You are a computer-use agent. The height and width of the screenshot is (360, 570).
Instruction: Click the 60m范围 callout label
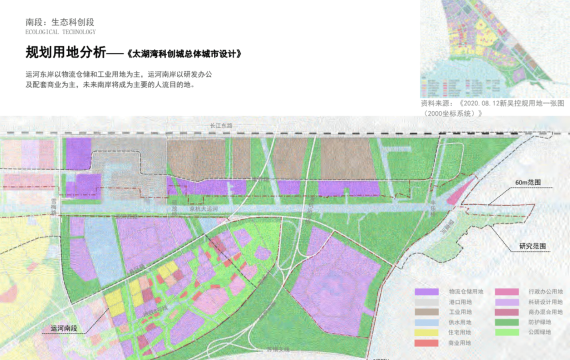tap(528, 182)
